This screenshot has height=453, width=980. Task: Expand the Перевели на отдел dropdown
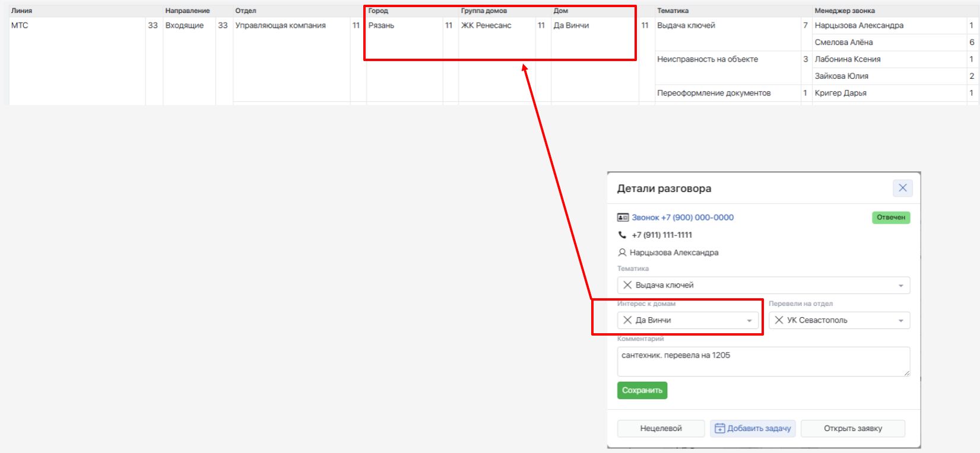tap(900, 321)
